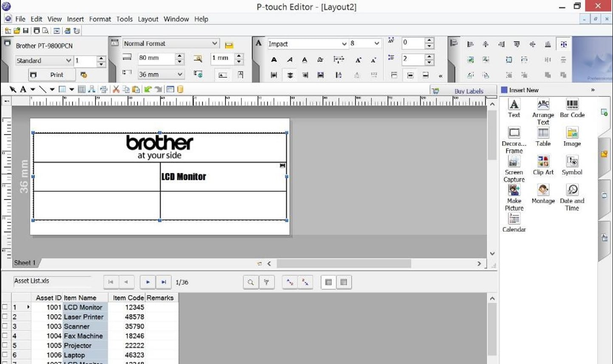Check the row 1 checkbox

(5, 307)
